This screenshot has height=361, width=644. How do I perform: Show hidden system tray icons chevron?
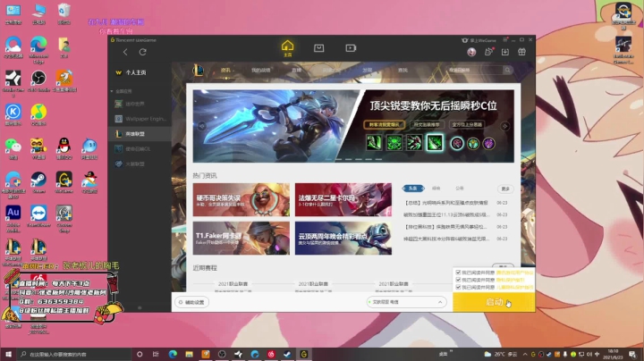525,354
